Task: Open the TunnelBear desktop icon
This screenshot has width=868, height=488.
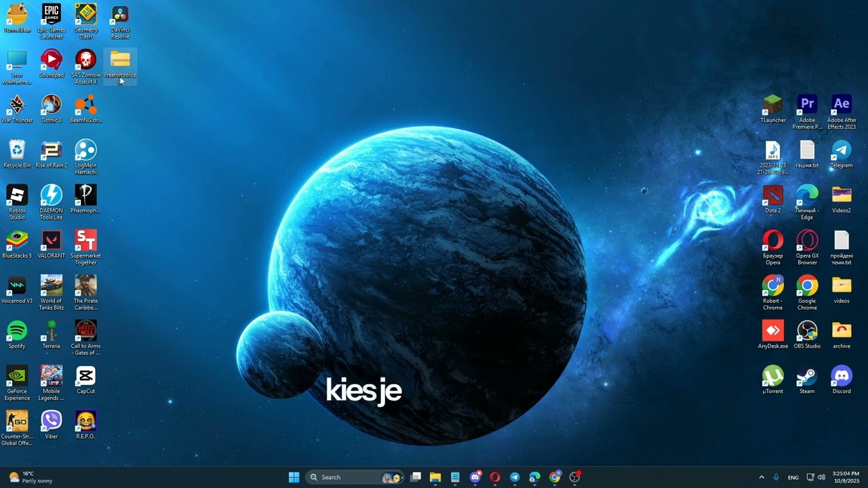Action: tap(17, 18)
